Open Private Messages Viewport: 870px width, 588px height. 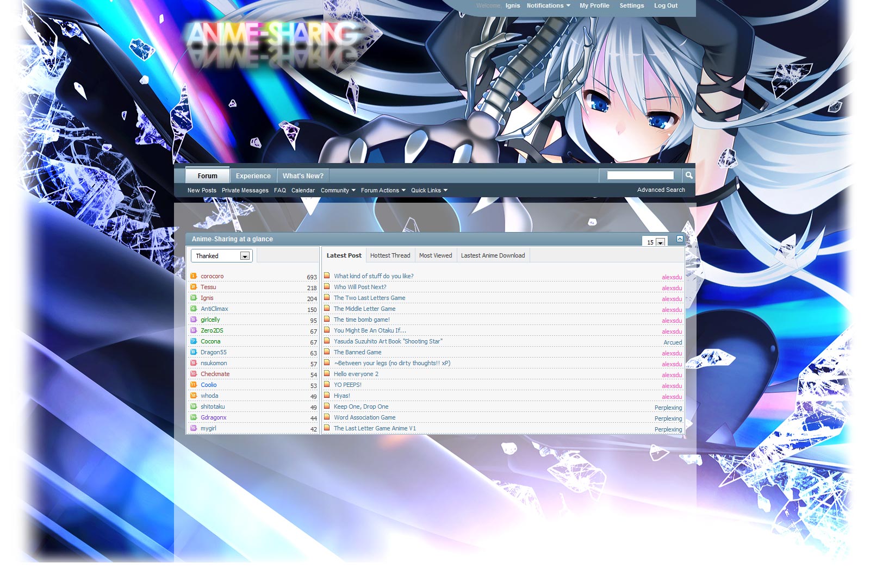click(245, 190)
